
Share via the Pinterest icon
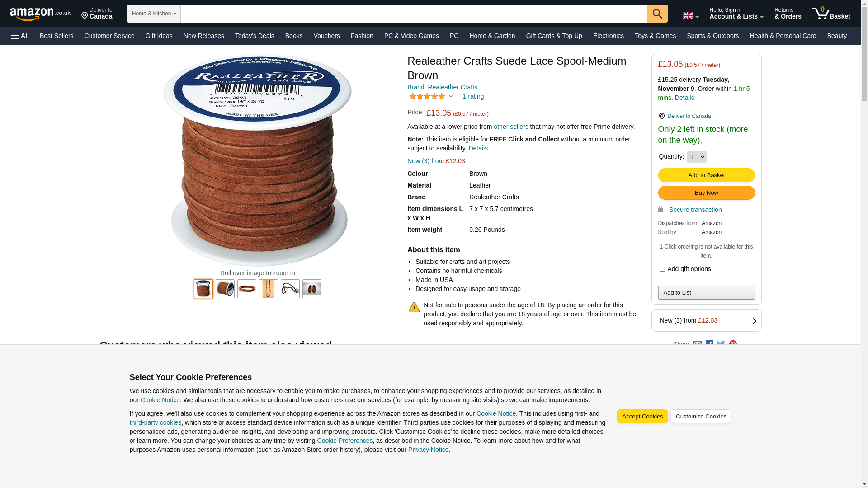[733, 345]
